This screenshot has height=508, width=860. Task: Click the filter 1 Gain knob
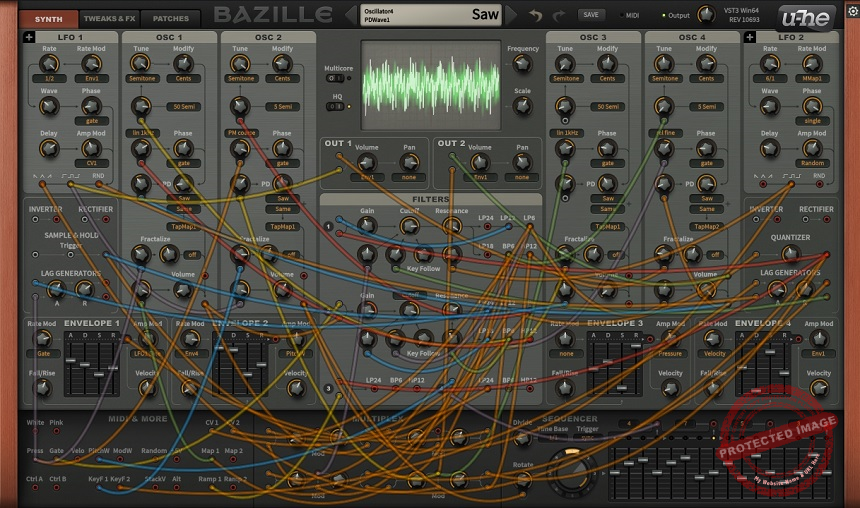click(367, 225)
